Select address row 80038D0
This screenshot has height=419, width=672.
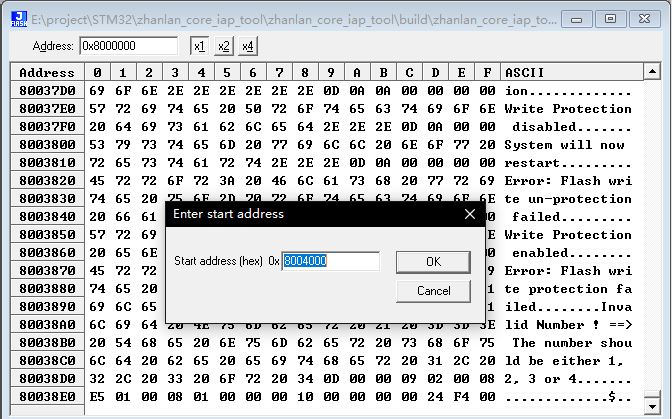[47, 378]
